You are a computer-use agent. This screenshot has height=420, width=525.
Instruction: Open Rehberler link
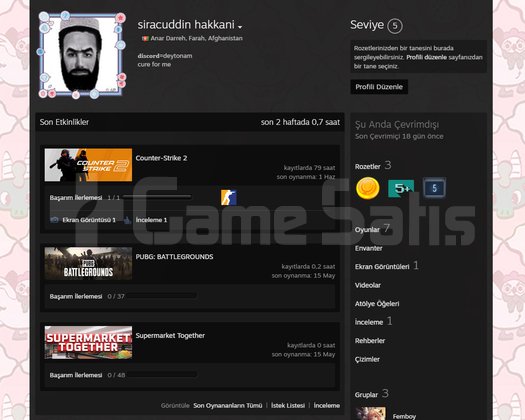pos(370,341)
